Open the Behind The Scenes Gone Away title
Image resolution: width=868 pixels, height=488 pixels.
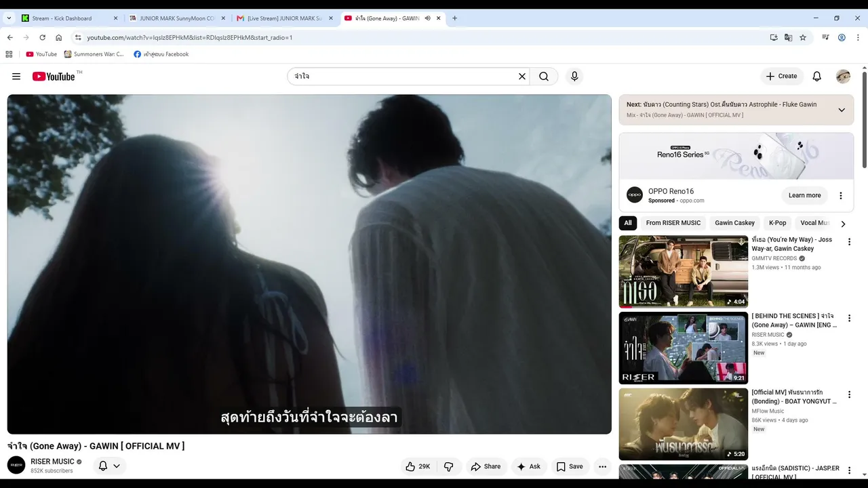click(x=794, y=321)
